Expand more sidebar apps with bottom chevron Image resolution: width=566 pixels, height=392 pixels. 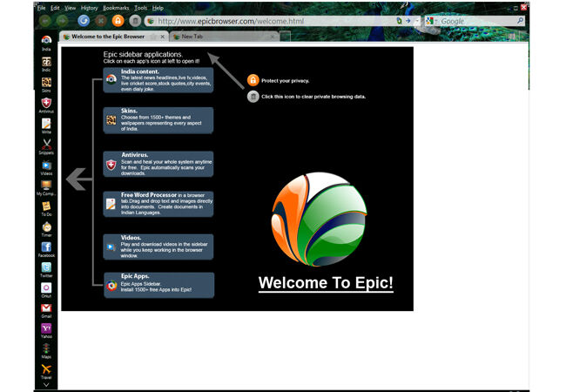pos(46,385)
